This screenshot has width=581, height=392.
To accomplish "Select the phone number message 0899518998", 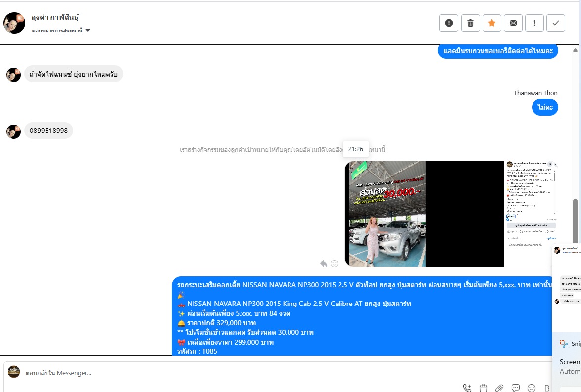I will pos(48,131).
